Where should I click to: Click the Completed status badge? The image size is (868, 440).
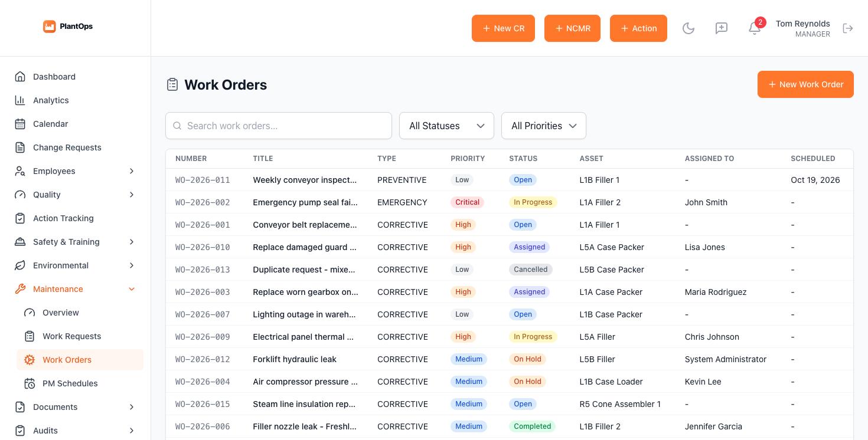coord(532,426)
